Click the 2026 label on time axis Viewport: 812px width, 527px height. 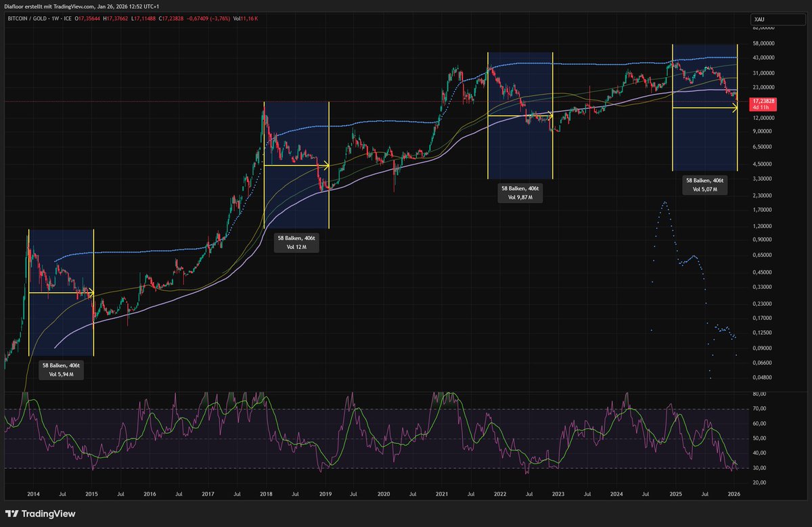pyautogui.click(x=734, y=496)
